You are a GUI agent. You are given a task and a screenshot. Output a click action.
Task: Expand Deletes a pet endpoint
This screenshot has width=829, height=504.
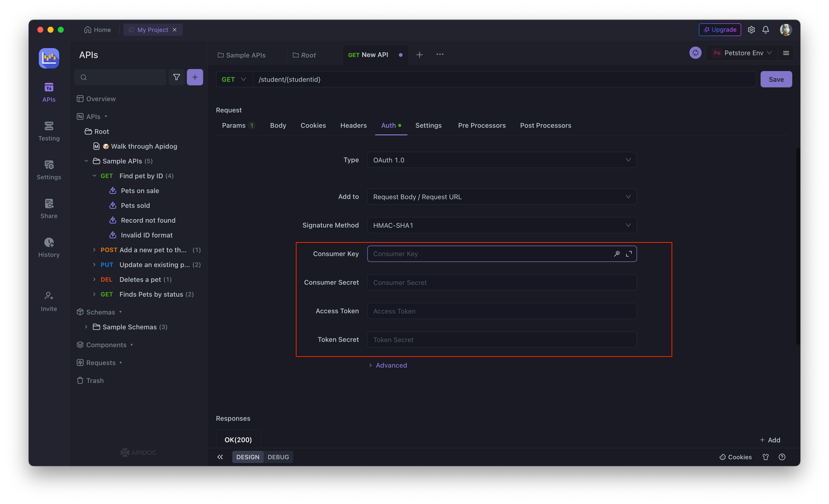pos(95,279)
